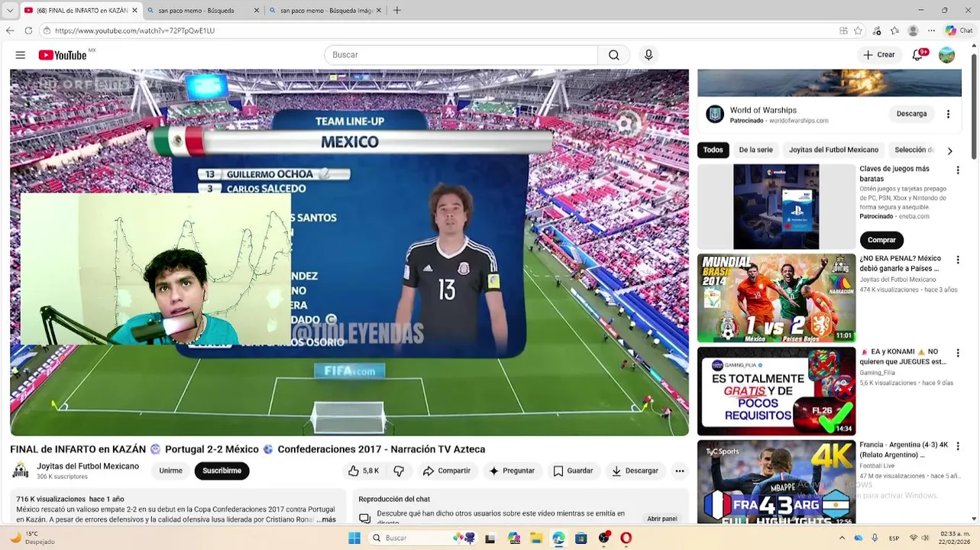Viewport: 980px width, 550px height.
Task: Open the weather widget showing 15°C
Action: (x=32, y=538)
